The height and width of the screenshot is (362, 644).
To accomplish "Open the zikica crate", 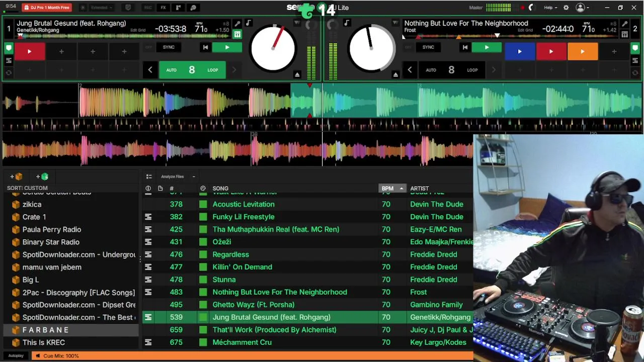I will point(32,204).
